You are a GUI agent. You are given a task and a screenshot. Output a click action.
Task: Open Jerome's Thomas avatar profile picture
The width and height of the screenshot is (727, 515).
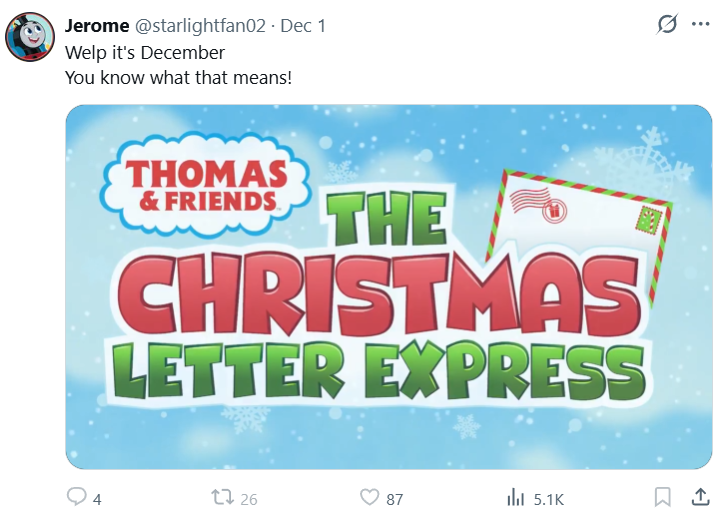[30, 37]
